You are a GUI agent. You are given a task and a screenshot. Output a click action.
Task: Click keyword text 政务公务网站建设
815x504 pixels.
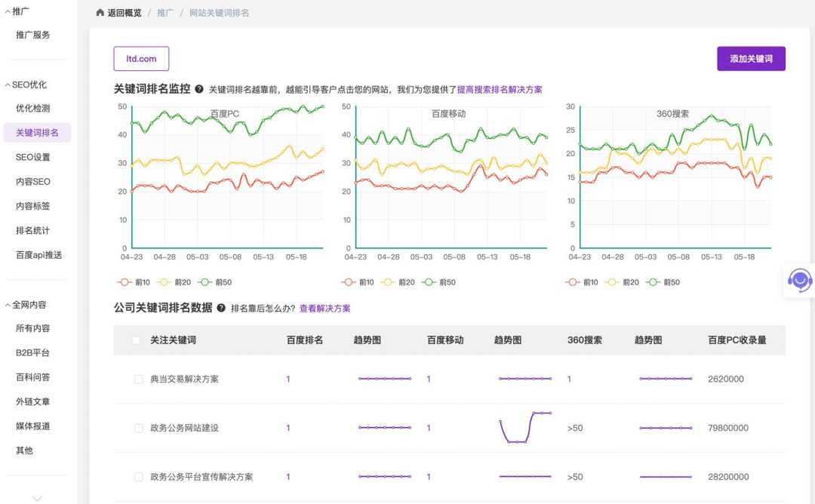click(185, 428)
